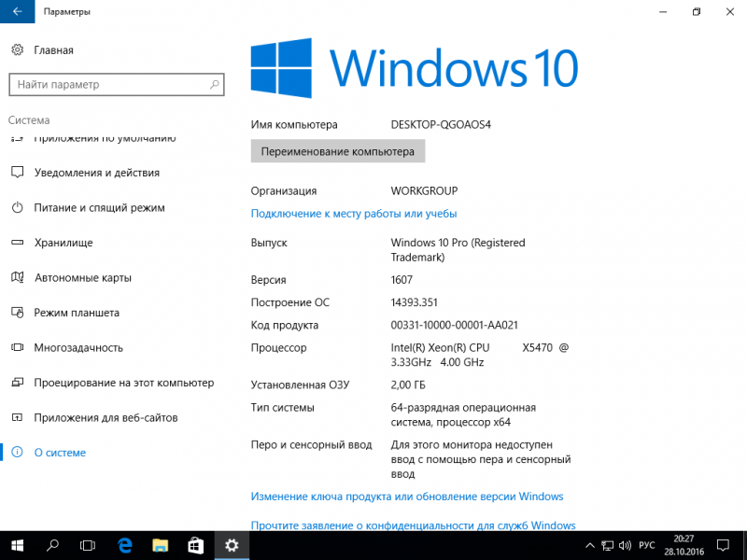Click the map icon for Автономные карты
This screenshot has height=560, width=747.
point(17,277)
